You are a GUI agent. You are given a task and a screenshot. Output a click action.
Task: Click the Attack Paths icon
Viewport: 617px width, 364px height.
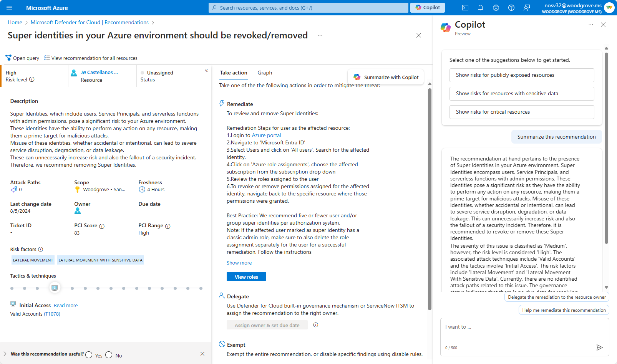[14, 189]
